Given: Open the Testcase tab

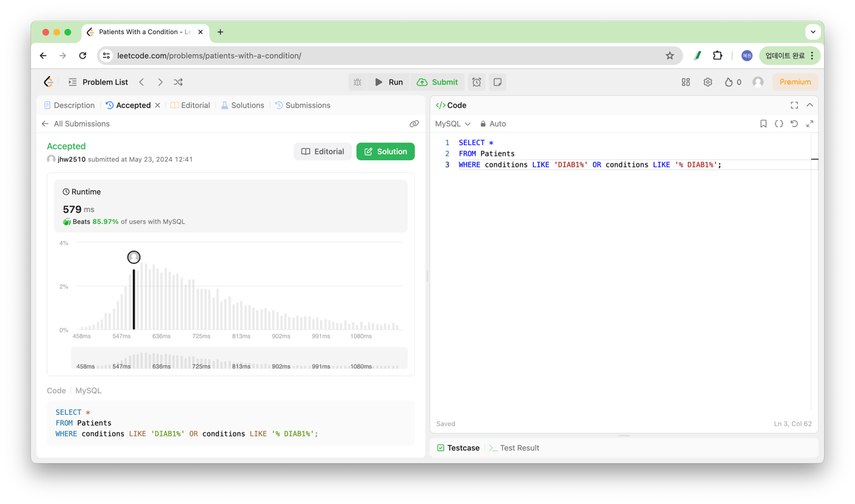Looking at the screenshot, I should 458,448.
